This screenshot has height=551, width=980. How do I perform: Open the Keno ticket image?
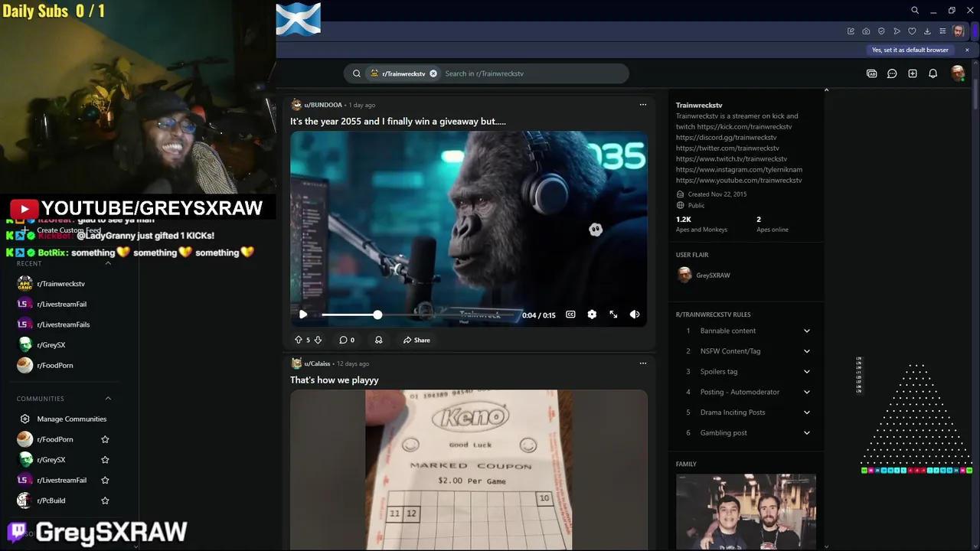click(469, 470)
